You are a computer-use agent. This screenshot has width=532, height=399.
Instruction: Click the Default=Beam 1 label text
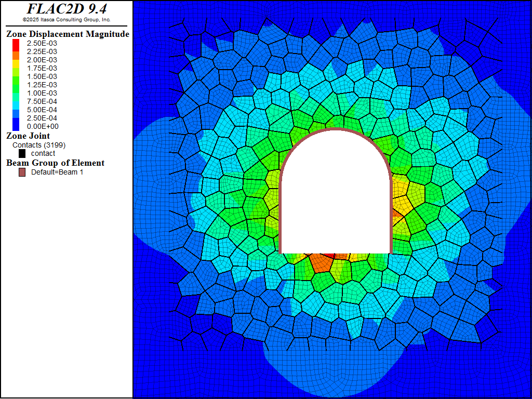(x=57, y=172)
